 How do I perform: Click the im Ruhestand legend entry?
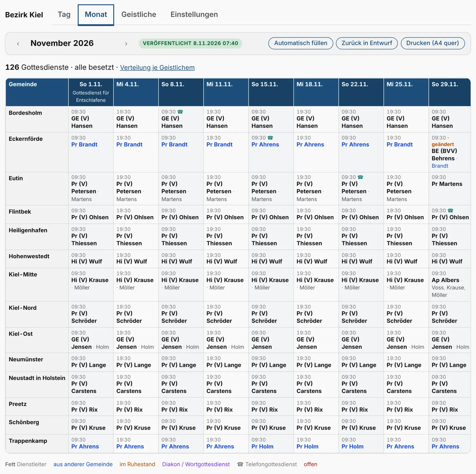[137, 464]
